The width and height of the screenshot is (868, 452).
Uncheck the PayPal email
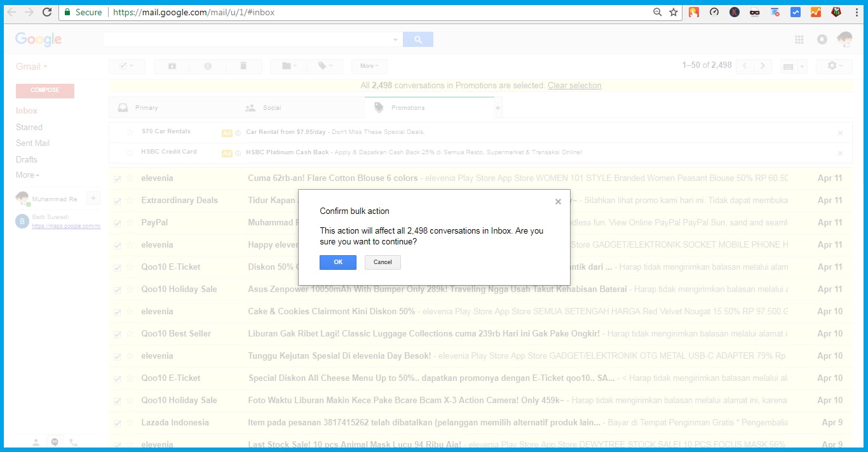point(117,223)
